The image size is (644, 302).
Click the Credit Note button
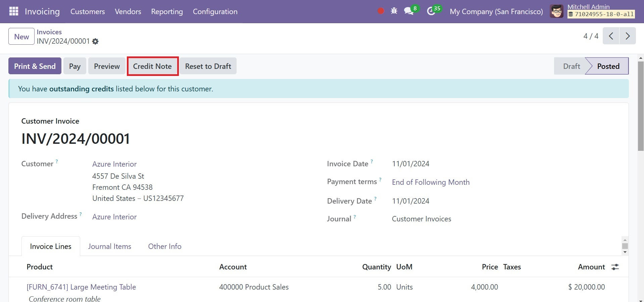tap(152, 66)
